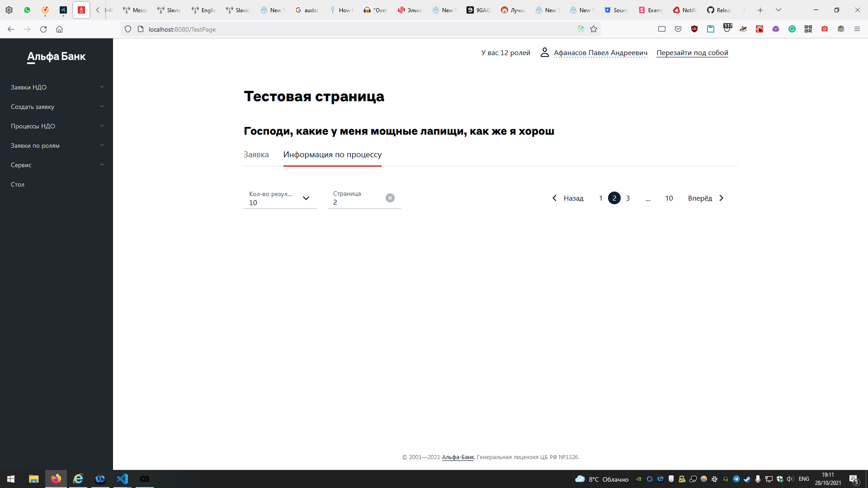Expand the Заявки НДО section
Viewport: 868px width, 488px height.
coord(57,87)
